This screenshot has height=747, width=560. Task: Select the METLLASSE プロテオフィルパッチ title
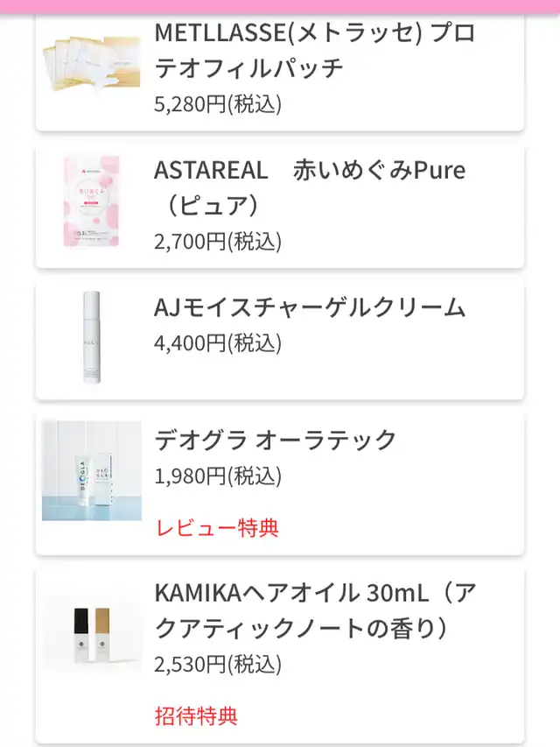coord(315,50)
